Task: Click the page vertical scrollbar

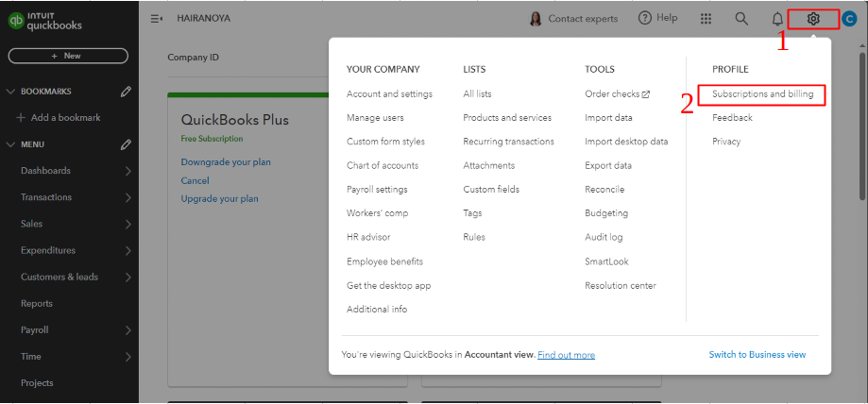Action: click(x=862, y=126)
